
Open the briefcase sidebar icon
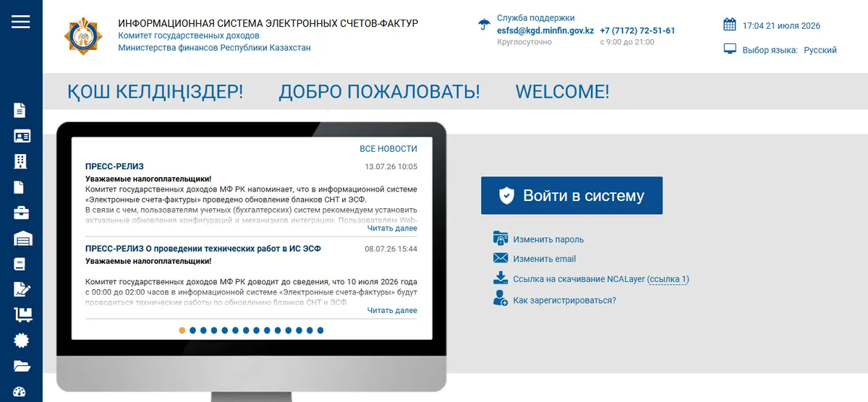pyautogui.click(x=22, y=213)
